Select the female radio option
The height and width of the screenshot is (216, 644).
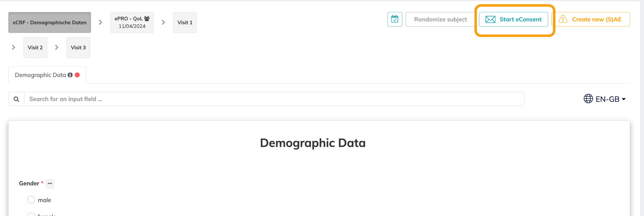click(x=31, y=215)
